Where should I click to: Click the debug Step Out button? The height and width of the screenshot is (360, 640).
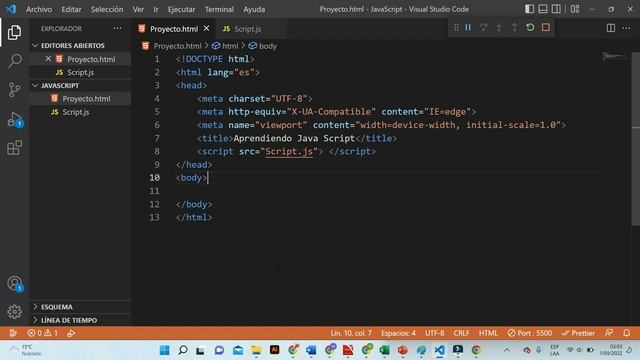514,27
